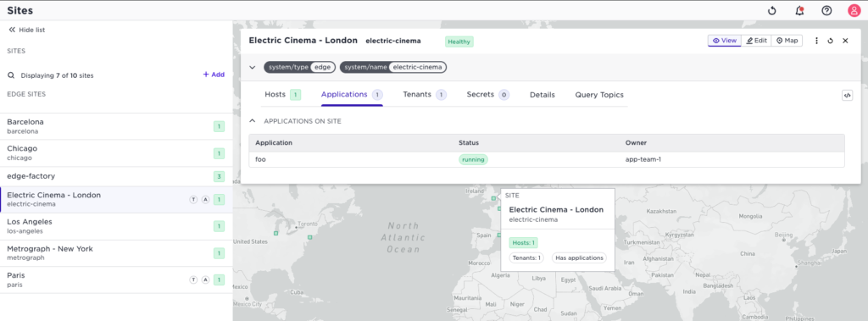Image resolution: width=868 pixels, height=321 pixels.
Task: Collapse the Applications on Site section
Action: click(253, 120)
